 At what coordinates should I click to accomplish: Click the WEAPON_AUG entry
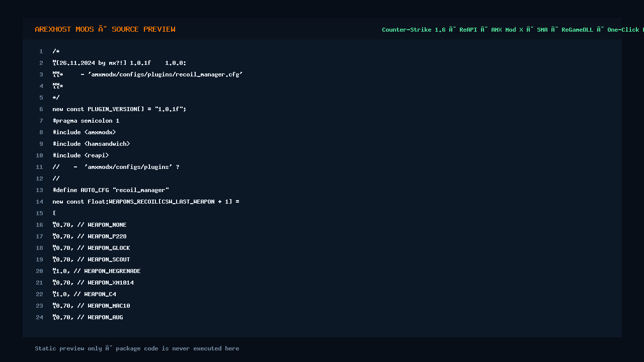(88, 317)
